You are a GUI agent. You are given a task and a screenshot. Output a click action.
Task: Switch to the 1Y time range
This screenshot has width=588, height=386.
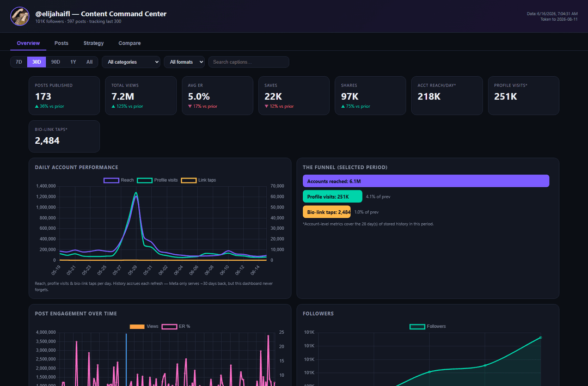click(x=73, y=62)
